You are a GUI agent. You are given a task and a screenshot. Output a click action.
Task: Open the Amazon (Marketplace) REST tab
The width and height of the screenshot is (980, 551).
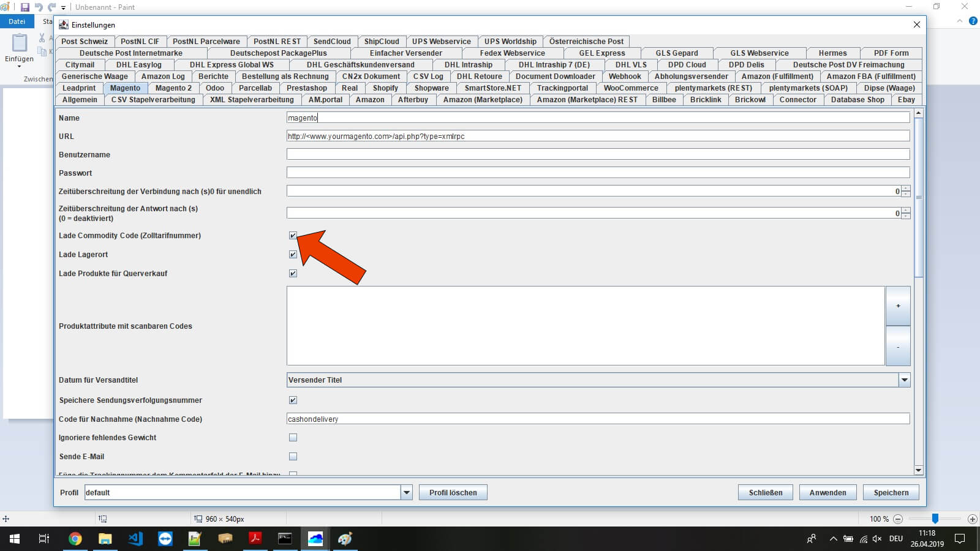click(587, 100)
